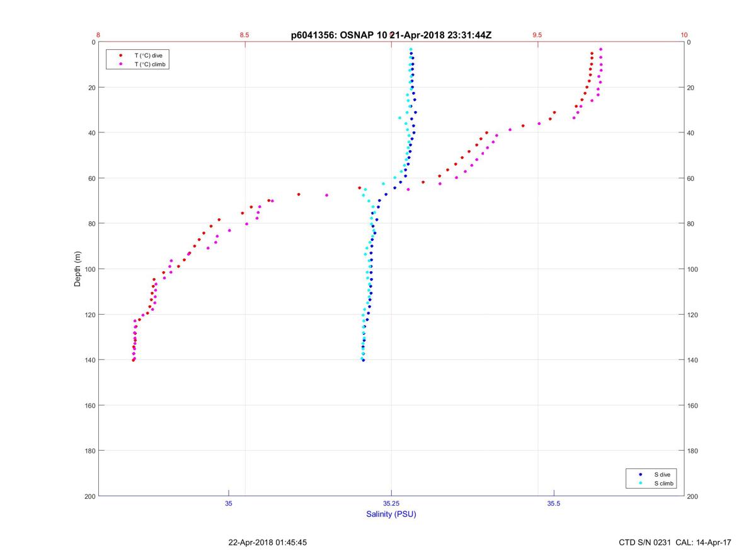The width and height of the screenshot is (756, 558).
Task: Click the magenta marker in the temperature legend
Action: coord(120,64)
